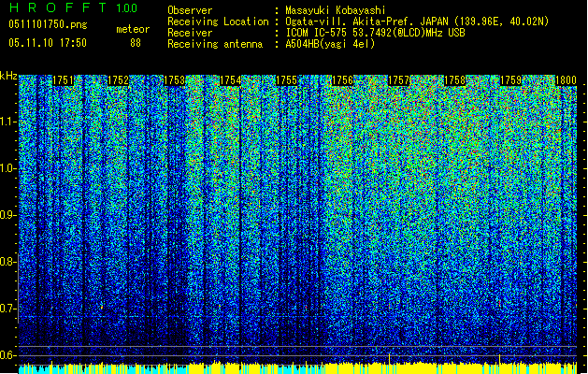Click the A504HB(yagi 4el) antenna text
Viewport: 588px width, 374px height.
330,44
